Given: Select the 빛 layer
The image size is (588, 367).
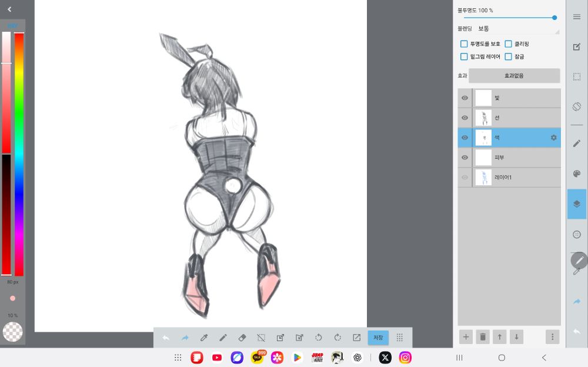Looking at the screenshot, I should (509, 98).
